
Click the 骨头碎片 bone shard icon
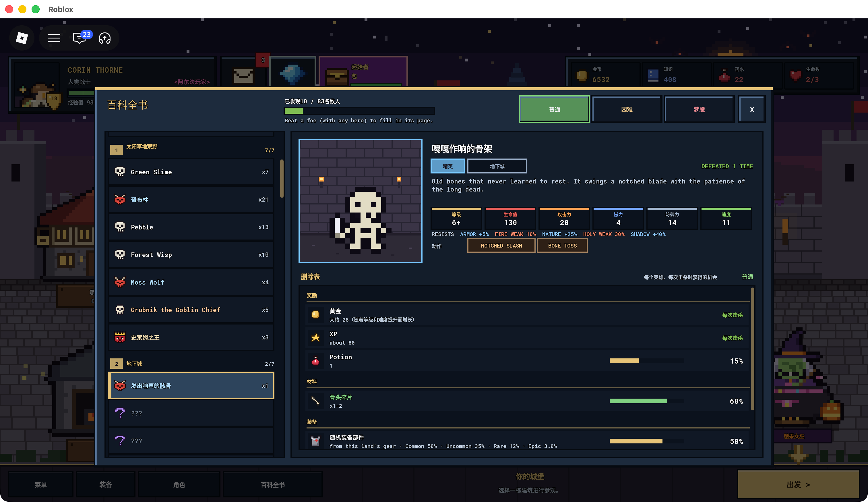pyautogui.click(x=315, y=401)
